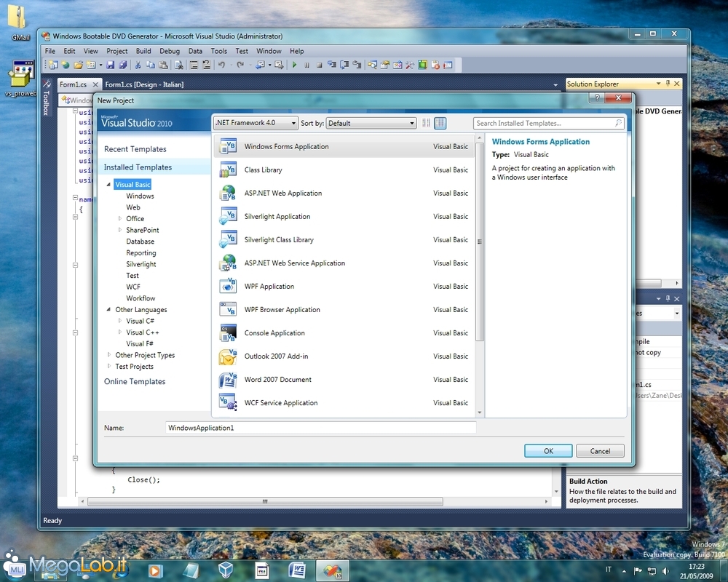Expand the Other Project Types node
This screenshot has width=728, height=582.
point(108,355)
